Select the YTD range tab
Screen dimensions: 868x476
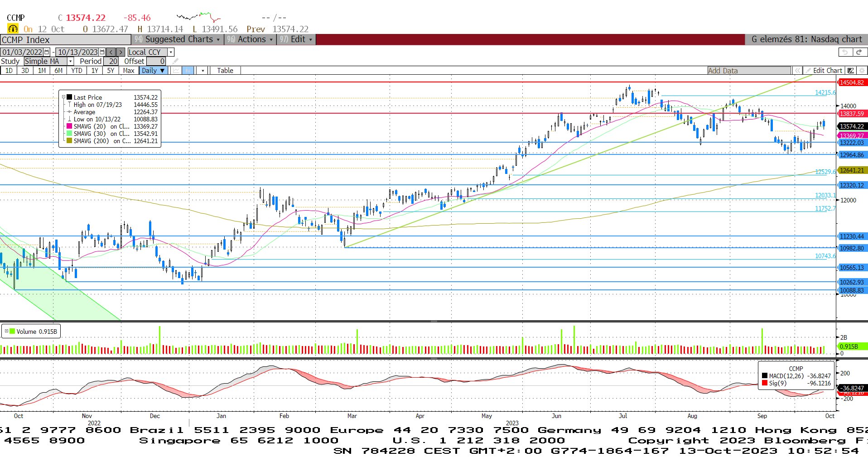coord(77,71)
